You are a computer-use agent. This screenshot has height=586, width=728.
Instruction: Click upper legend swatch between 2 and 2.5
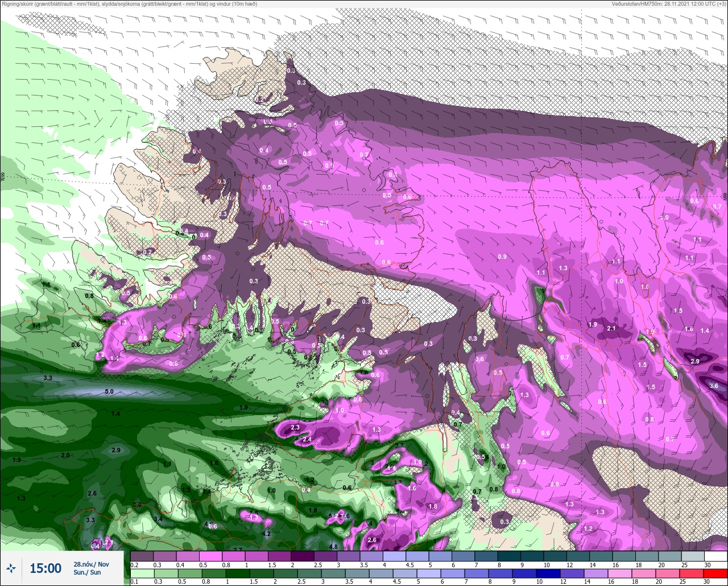303,556
